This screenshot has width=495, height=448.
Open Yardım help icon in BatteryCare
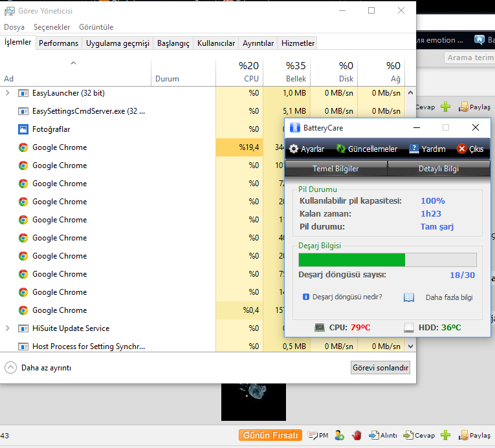414,149
